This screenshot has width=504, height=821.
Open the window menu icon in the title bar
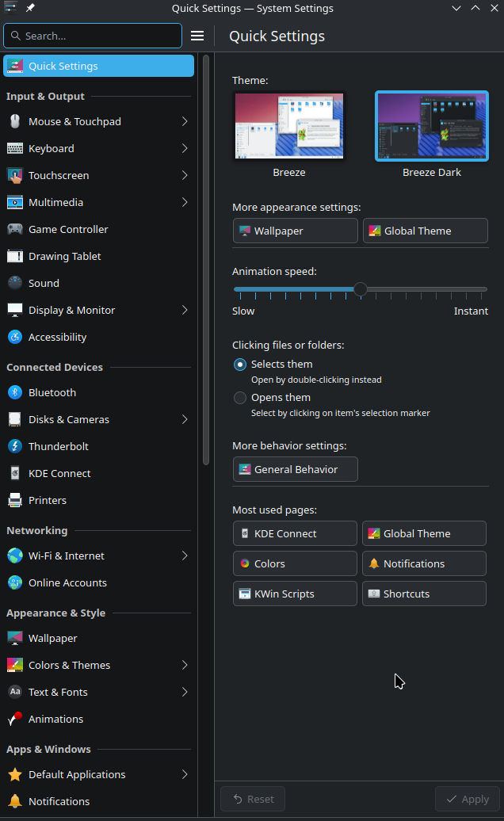click(10, 8)
